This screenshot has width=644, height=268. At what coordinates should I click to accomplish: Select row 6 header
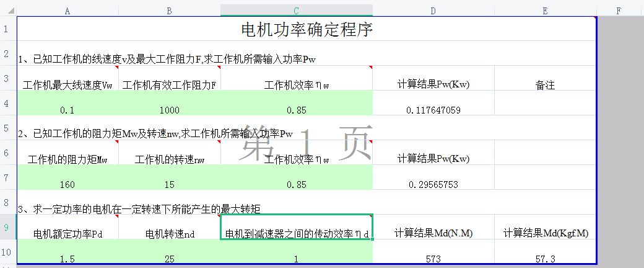[x=8, y=153]
